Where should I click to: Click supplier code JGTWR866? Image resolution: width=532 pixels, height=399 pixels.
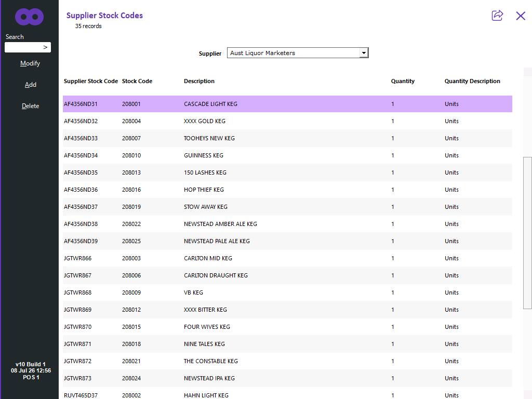78,258
